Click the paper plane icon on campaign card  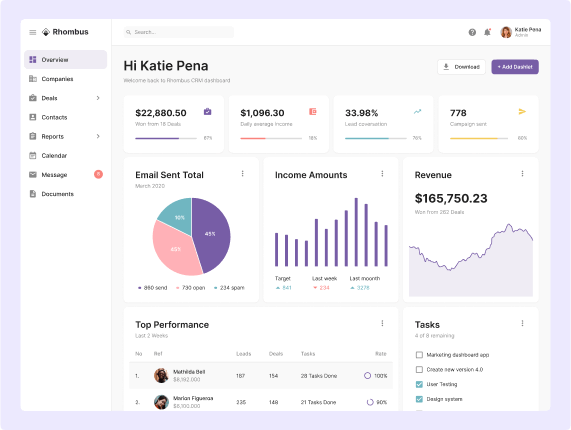pyautogui.click(x=522, y=111)
